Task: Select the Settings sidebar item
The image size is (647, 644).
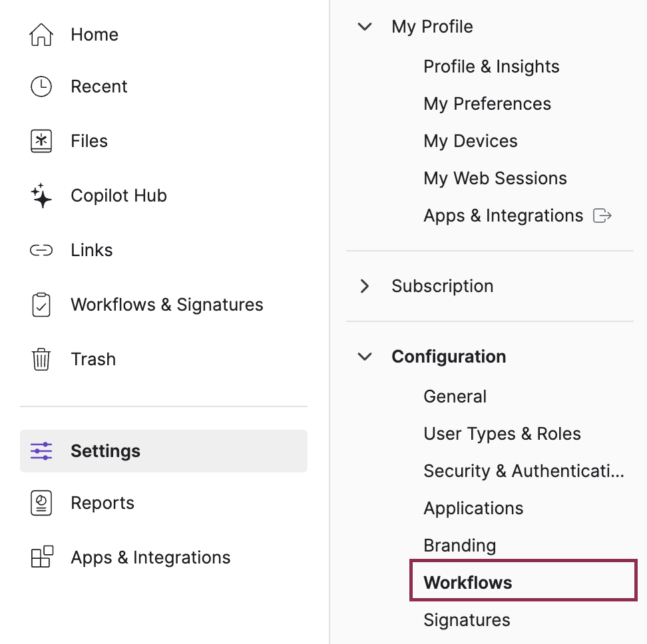Action: click(164, 451)
